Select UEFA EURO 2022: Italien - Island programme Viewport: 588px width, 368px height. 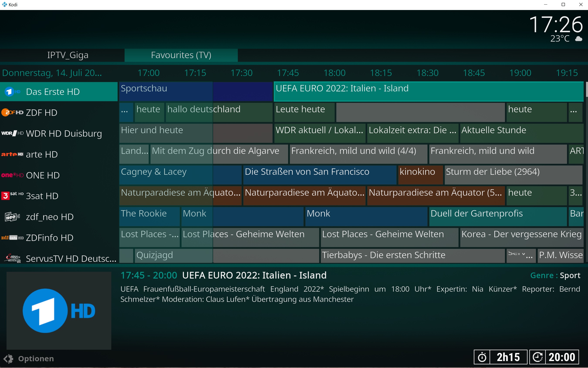[428, 92]
